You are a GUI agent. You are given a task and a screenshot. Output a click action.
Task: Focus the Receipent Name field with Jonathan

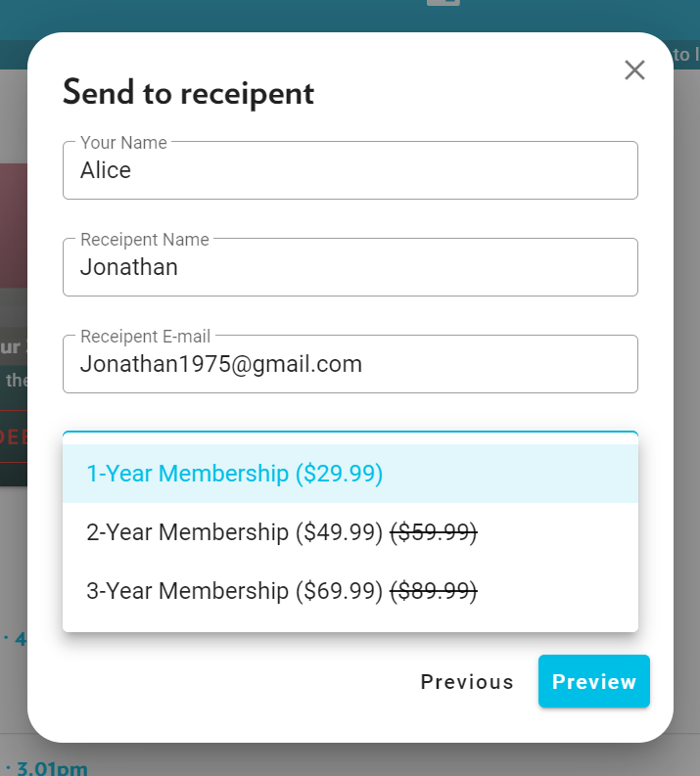tap(350, 267)
